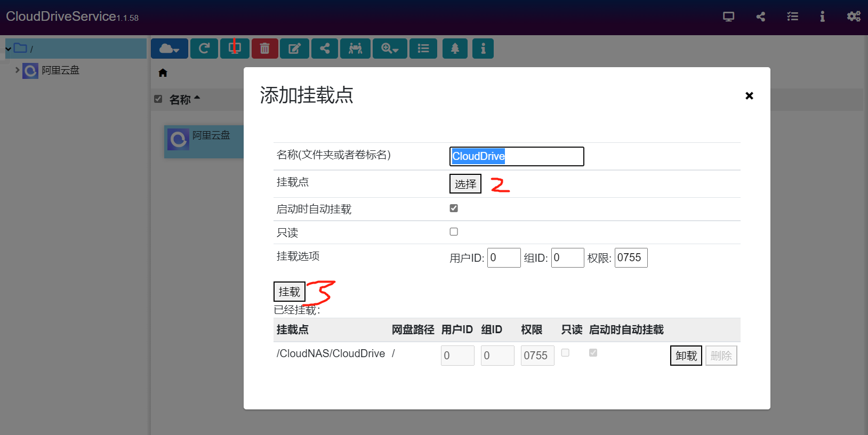Open the cloud add dropdown button

[169, 49]
